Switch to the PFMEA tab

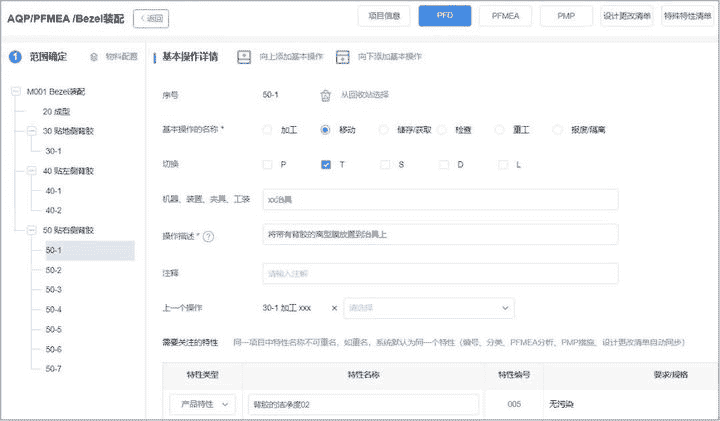(505, 16)
